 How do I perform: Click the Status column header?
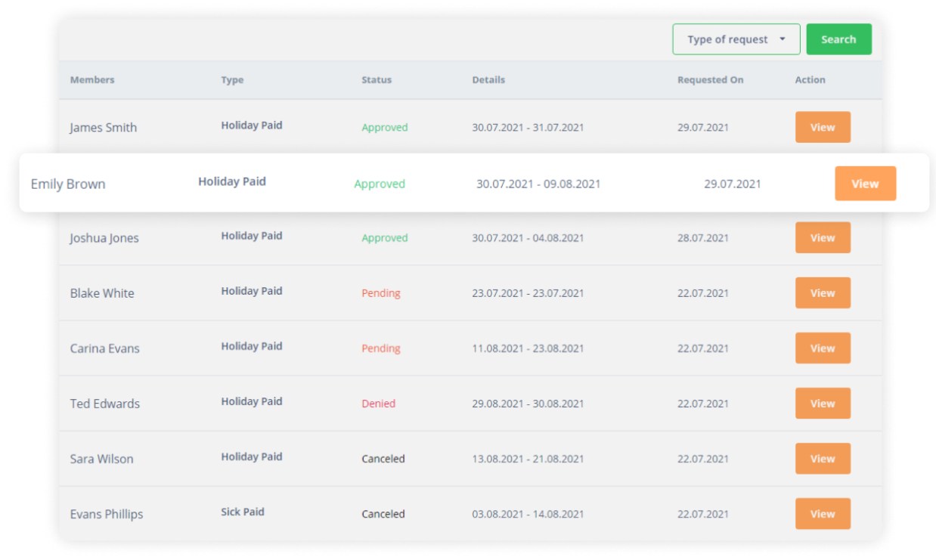click(377, 79)
